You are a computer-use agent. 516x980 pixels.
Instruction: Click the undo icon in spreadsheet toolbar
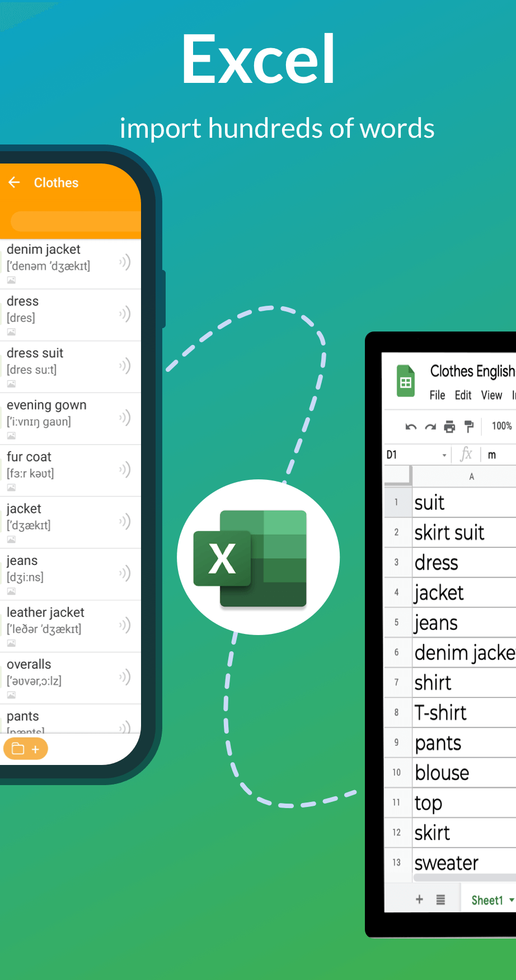click(411, 427)
